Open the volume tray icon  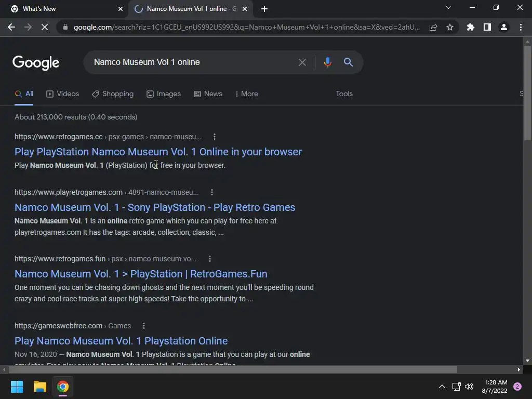tap(469, 387)
